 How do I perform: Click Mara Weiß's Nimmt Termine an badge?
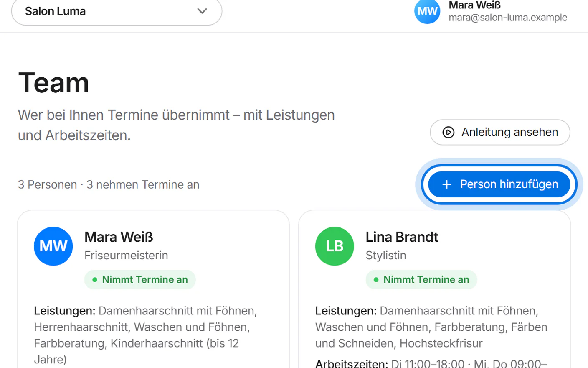pos(140,280)
